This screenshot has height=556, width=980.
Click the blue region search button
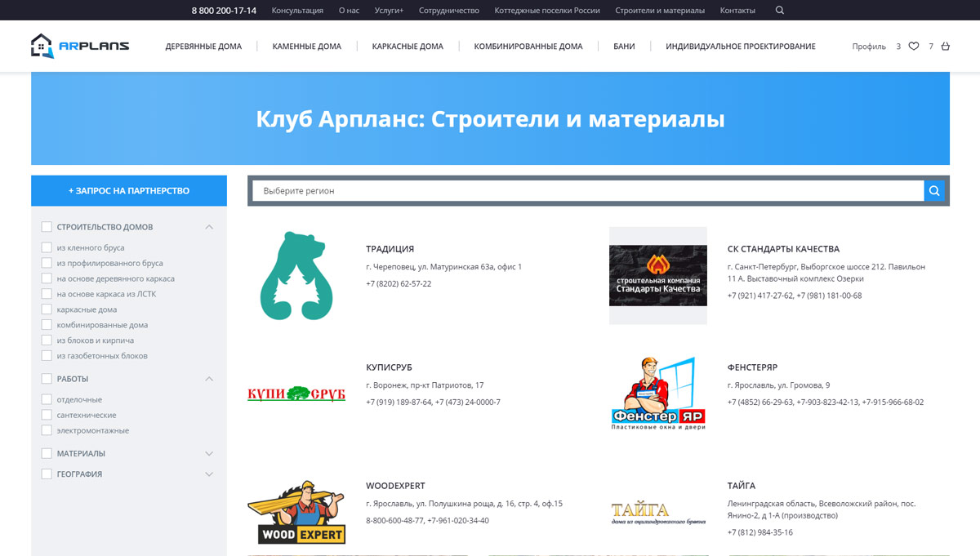(x=934, y=191)
